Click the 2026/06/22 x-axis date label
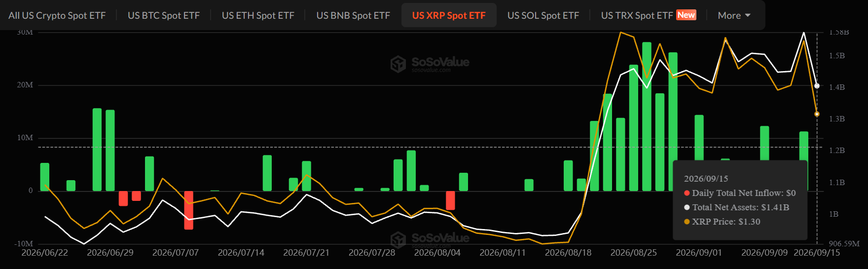This screenshot has width=868, height=269. [x=45, y=253]
